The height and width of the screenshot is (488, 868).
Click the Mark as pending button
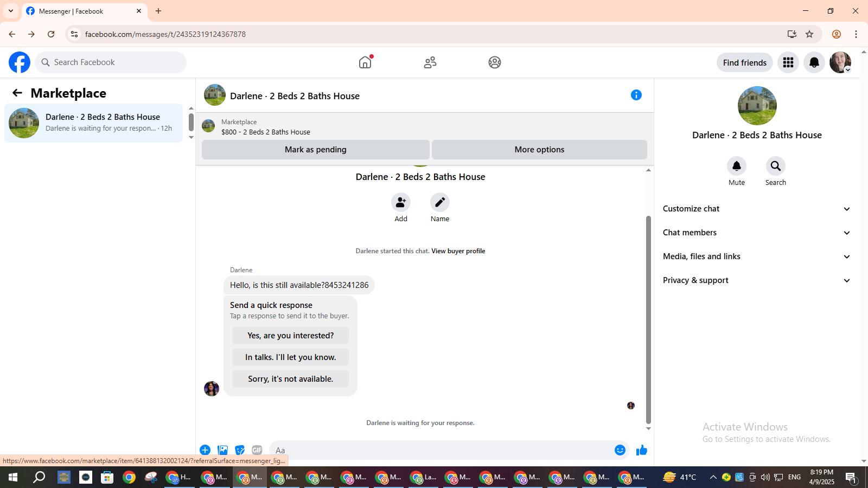tap(316, 150)
